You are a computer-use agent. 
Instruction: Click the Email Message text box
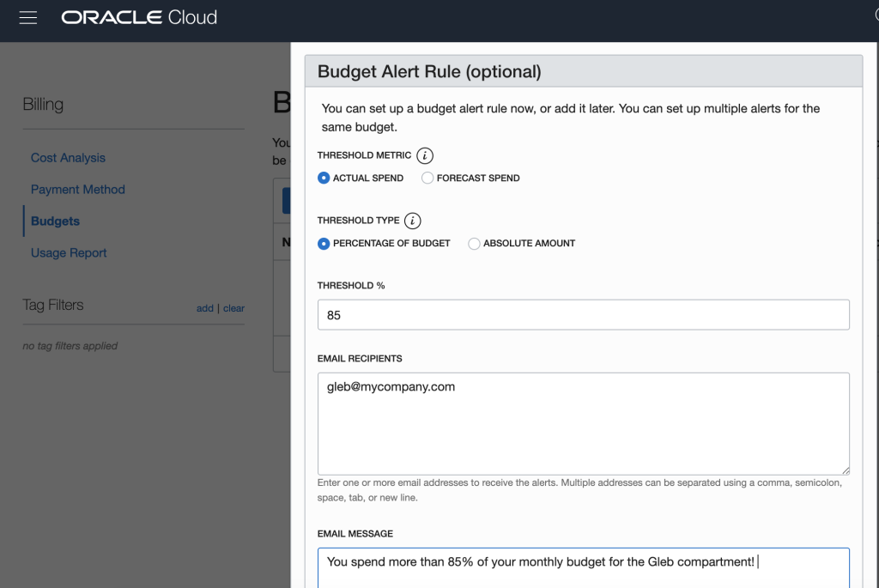pos(583,567)
